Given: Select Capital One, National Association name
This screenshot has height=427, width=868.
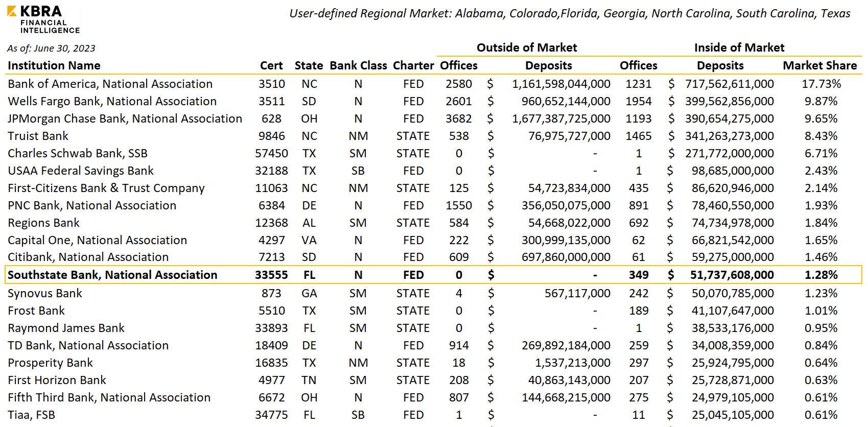Looking at the screenshot, I should [98, 240].
